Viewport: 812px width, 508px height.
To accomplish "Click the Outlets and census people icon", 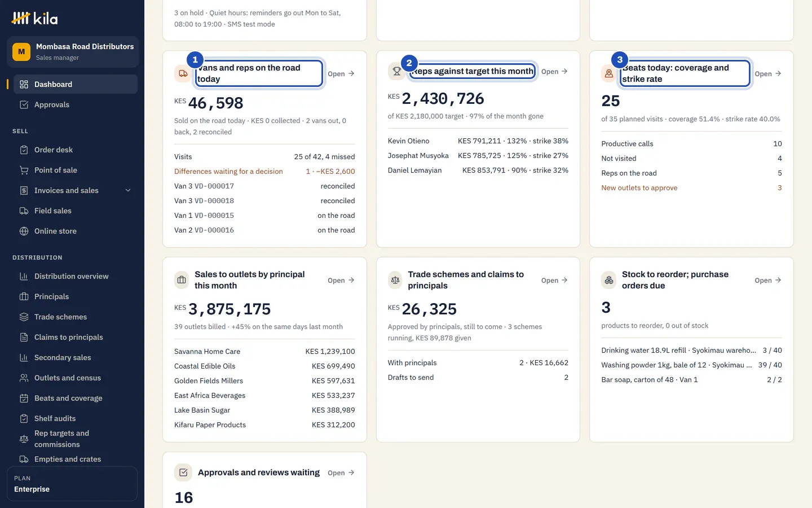I will pyautogui.click(x=24, y=378).
